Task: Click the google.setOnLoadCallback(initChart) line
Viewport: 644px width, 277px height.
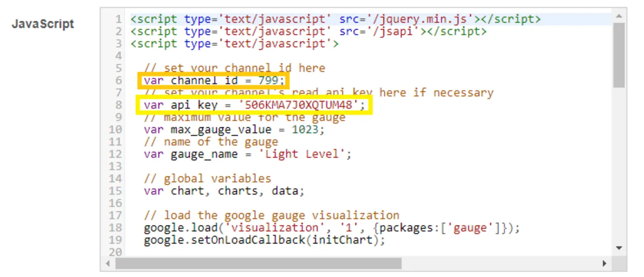Action: click(264, 240)
